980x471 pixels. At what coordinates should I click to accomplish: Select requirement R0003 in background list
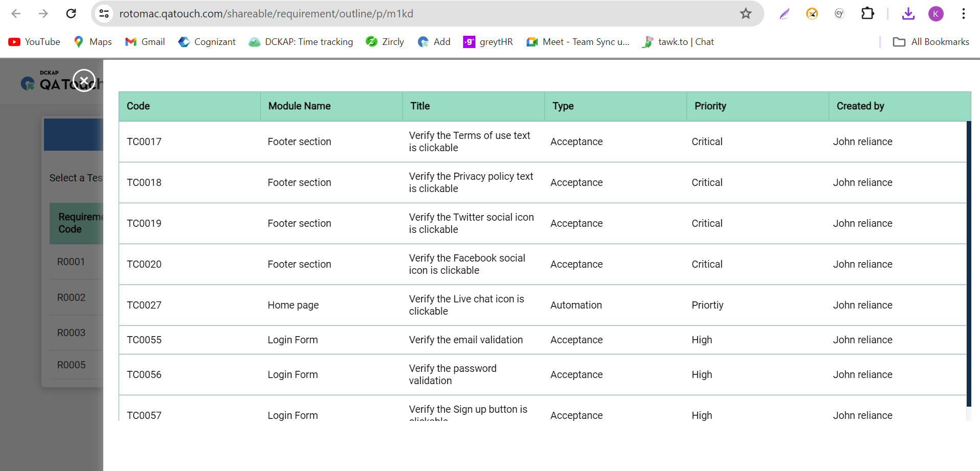tap(71, 333)
